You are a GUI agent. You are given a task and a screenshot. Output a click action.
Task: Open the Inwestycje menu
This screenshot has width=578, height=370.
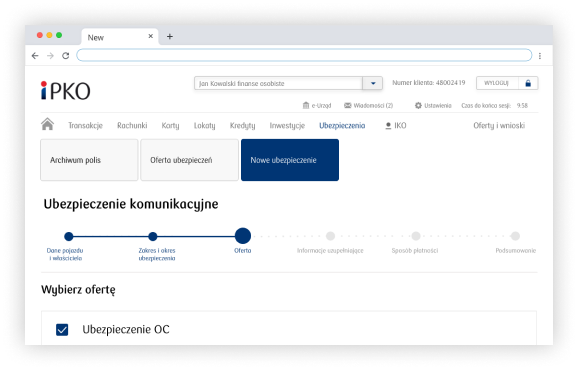[x=287, y=126]
